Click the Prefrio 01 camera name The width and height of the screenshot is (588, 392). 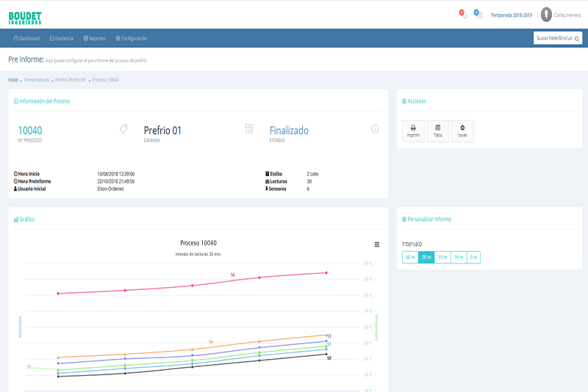click(162, 130)
